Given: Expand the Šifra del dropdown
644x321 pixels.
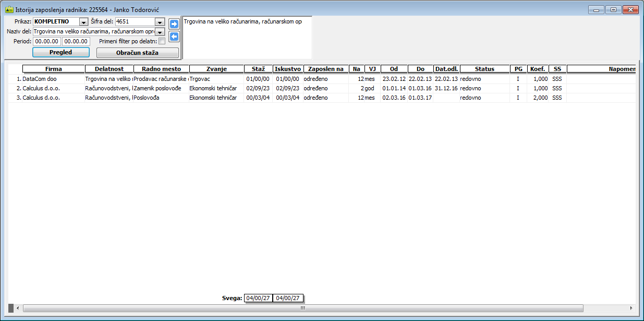Looking at the screenshot, I should pos(160,22).
